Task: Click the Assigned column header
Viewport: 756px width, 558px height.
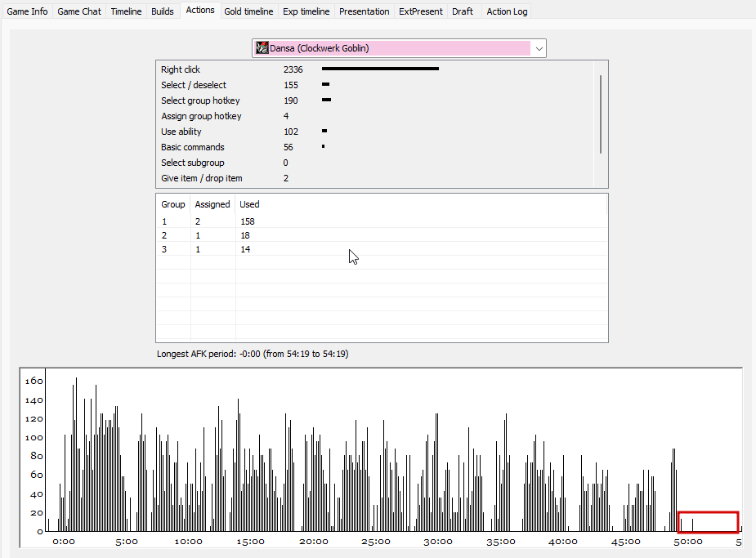Action: tap(212, 204)
